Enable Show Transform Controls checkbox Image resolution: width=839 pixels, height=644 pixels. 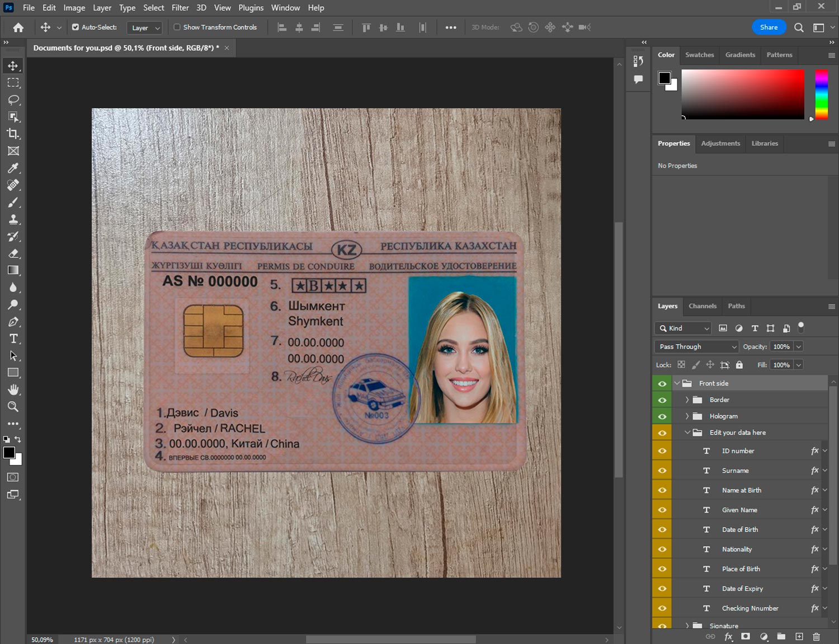[177, 27]
